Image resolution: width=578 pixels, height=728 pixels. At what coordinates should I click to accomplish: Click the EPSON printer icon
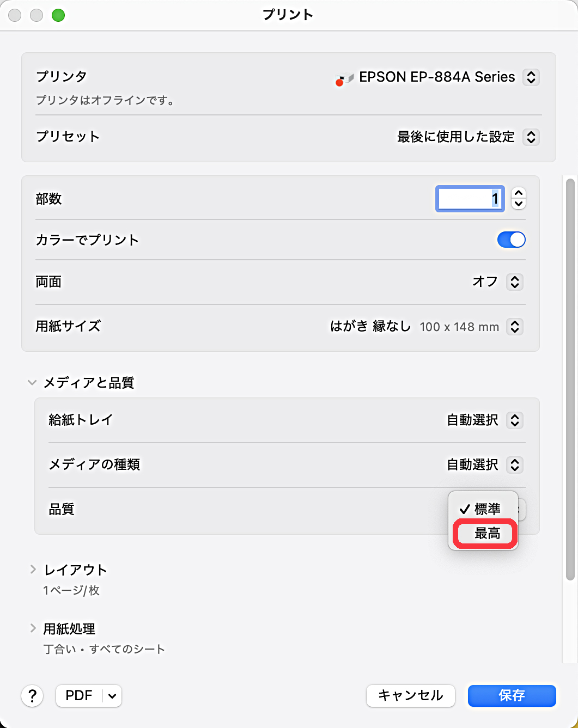tap(344, 79)
